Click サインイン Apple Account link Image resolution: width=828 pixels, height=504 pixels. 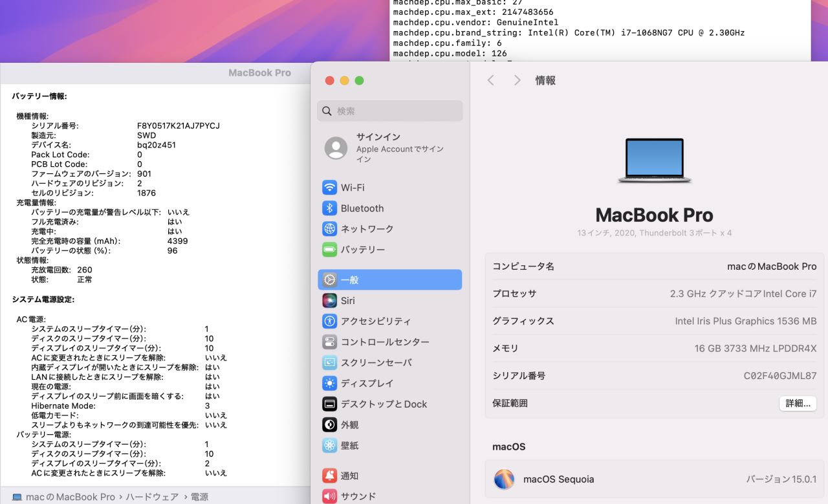[389, 148]
